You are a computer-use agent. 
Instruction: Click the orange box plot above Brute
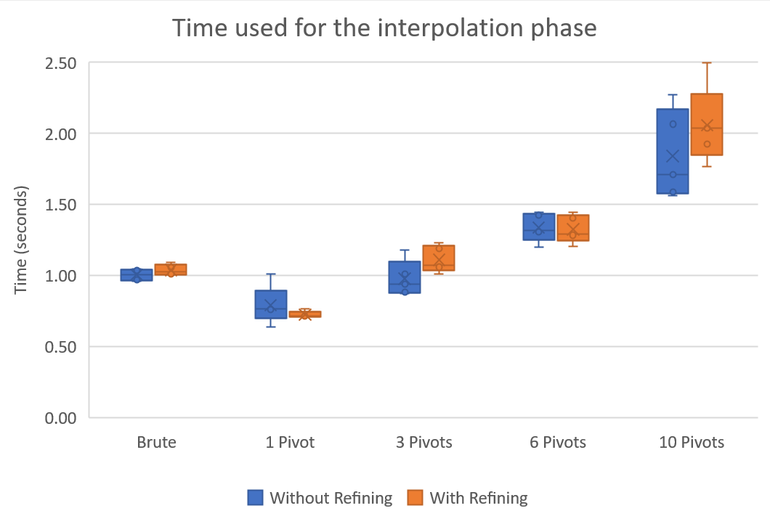171,269
